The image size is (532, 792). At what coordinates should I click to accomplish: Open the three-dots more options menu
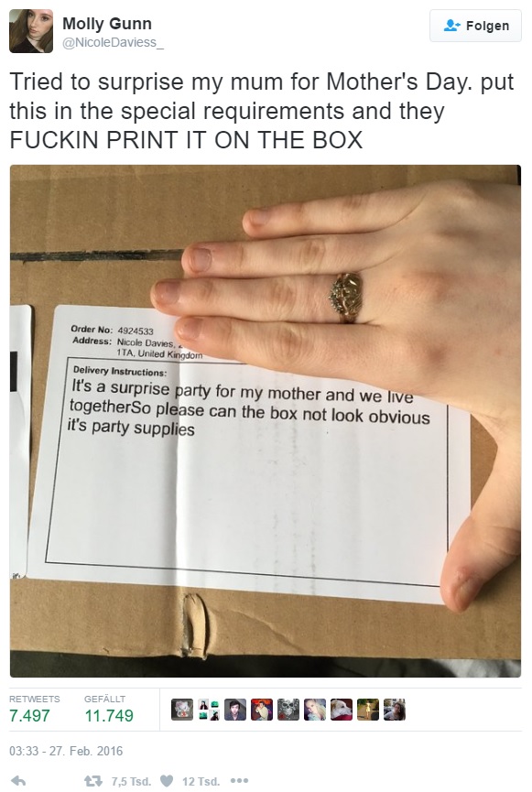pos(238,781)
